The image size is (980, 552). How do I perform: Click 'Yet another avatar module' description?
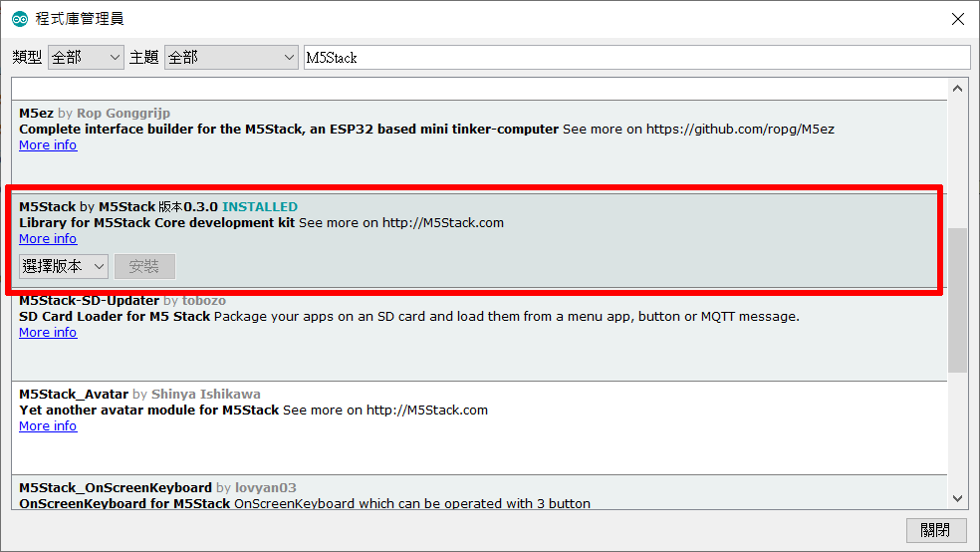148,411
